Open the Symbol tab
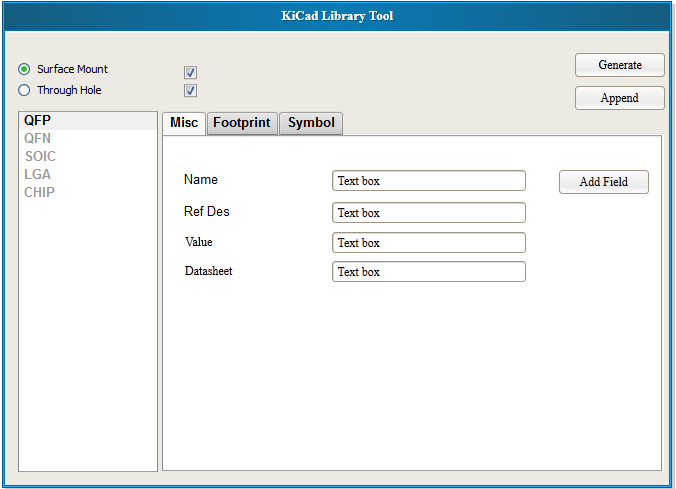Image resolution: width=676 pixels, height=489 pixels. click(x=311, y=123)
